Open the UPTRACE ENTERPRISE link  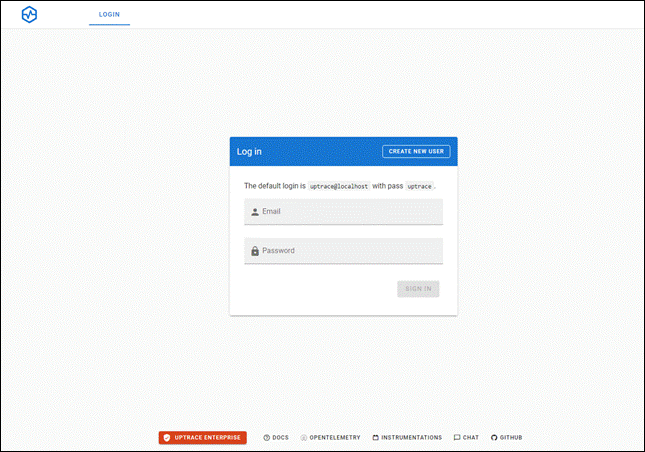(x=203, y=438)
